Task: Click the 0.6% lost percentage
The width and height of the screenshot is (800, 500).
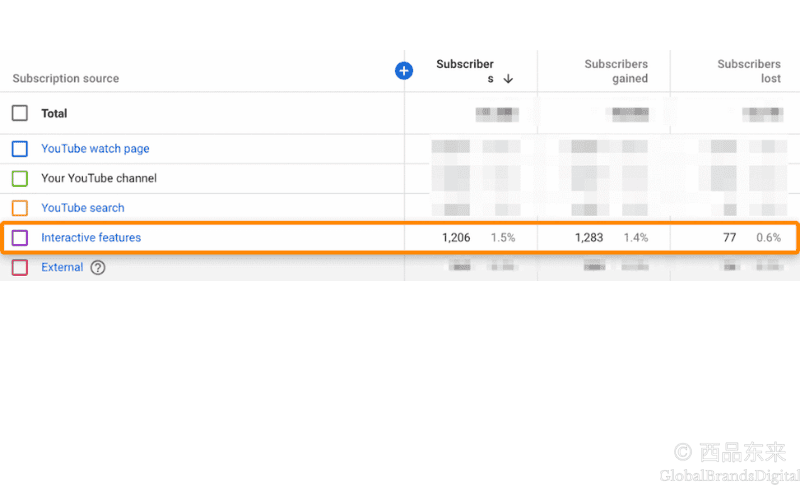Action: tap(768, 238)
